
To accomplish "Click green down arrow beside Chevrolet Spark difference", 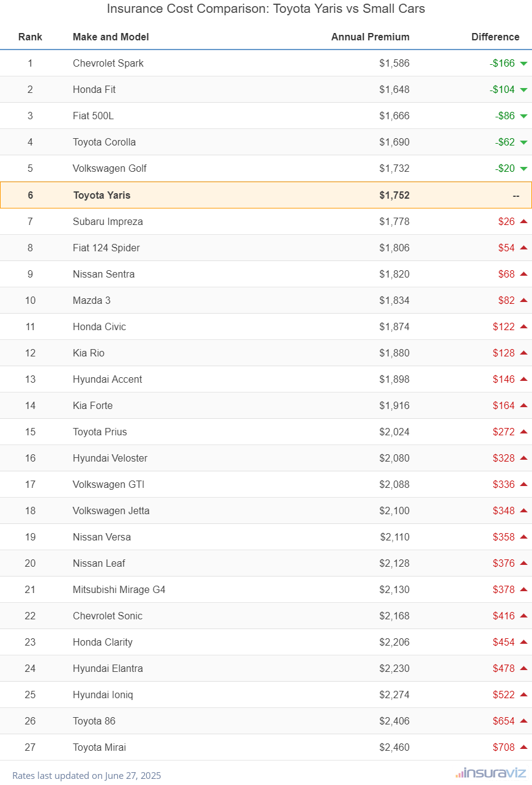I will tap(523, 64).
